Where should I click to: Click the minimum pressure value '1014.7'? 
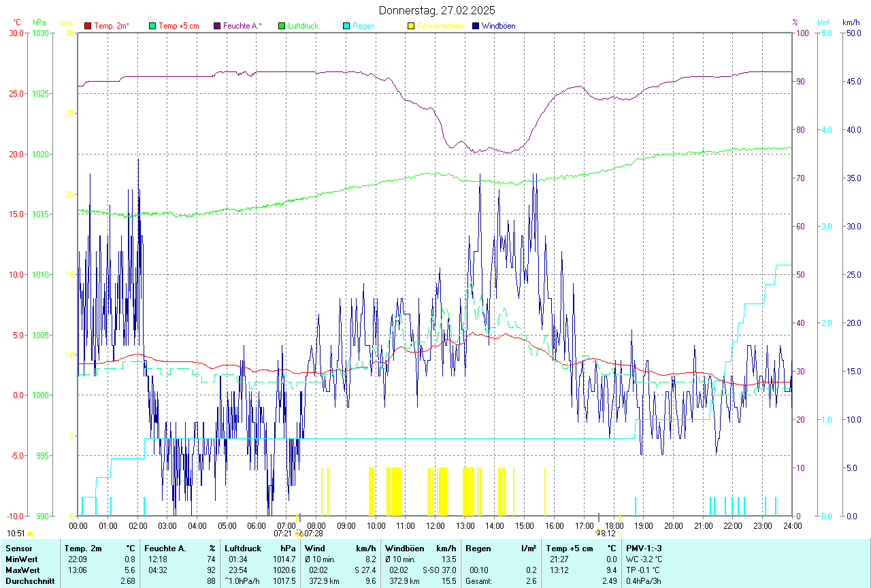pyautogui.click(x=284, y=559)
